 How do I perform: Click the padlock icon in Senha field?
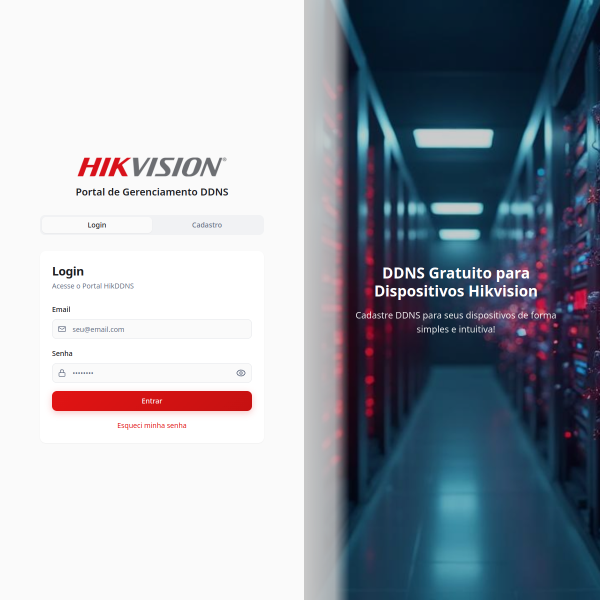(62, 373)
